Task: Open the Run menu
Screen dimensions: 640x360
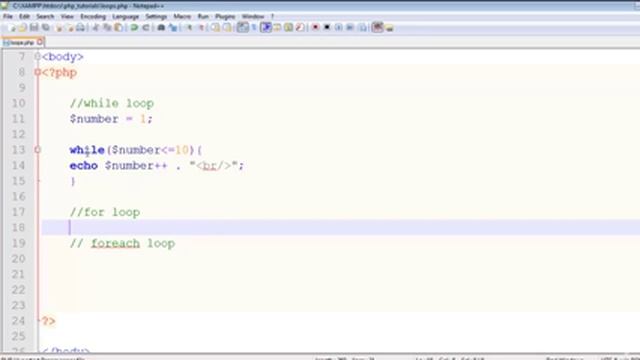Action: coord(203,17)
